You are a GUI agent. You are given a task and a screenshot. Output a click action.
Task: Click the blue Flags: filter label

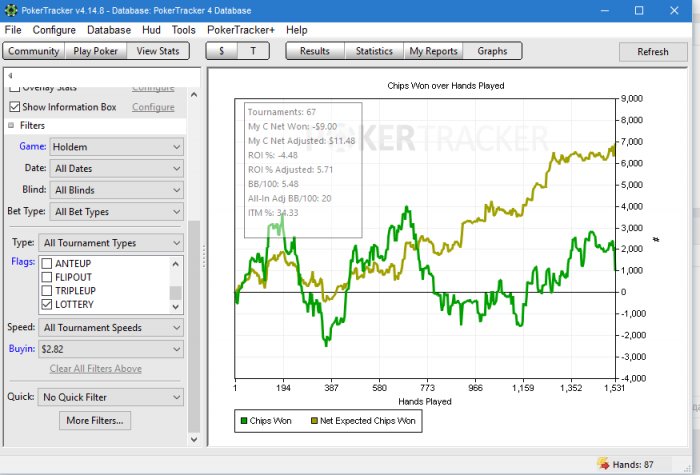[23, 262]
